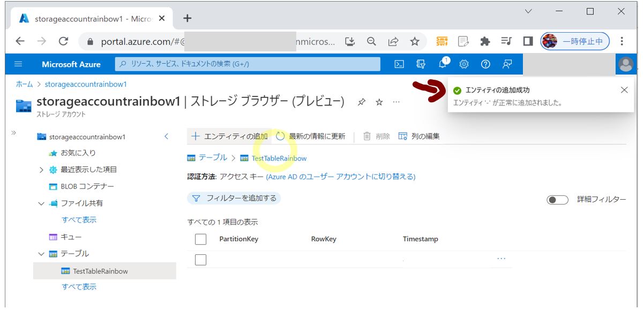644x310 pixels.
Task: Open the feedback icon in Azure header
Action: pos(507,64)
